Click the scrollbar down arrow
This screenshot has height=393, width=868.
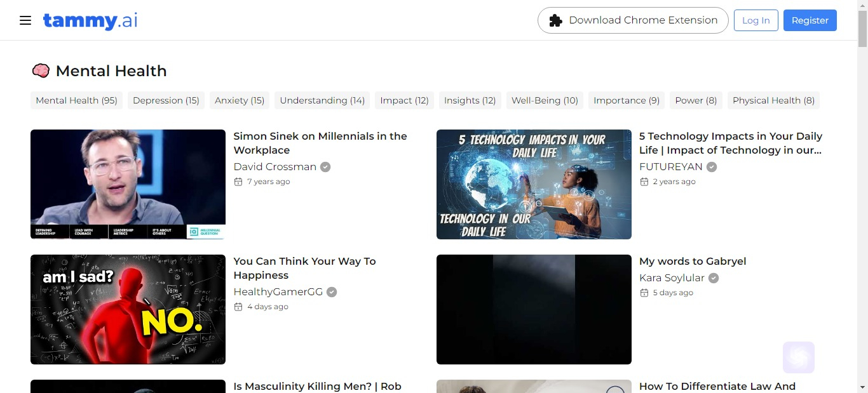point(862,387)
